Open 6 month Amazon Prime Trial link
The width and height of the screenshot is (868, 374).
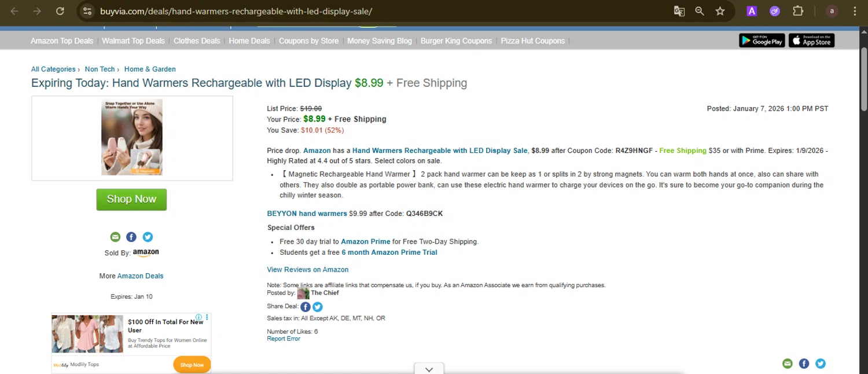389,252
